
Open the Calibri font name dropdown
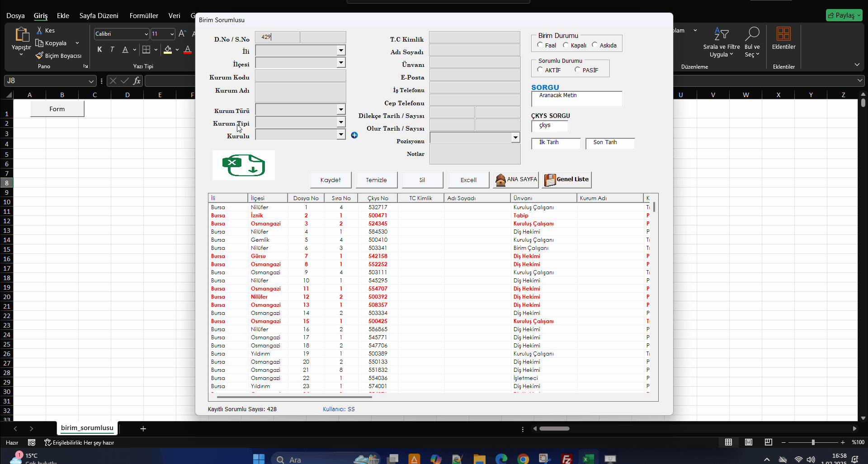coord(146,34)
